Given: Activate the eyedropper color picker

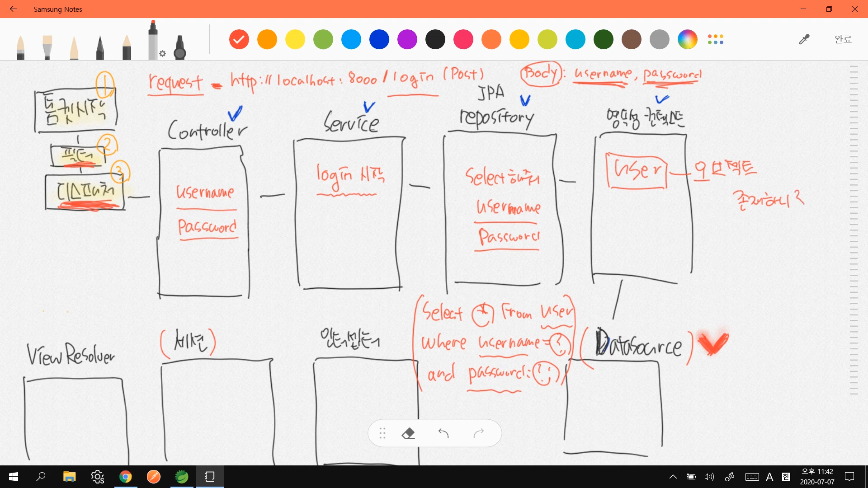Looking at the screenshot, I should tap(804, 39).
